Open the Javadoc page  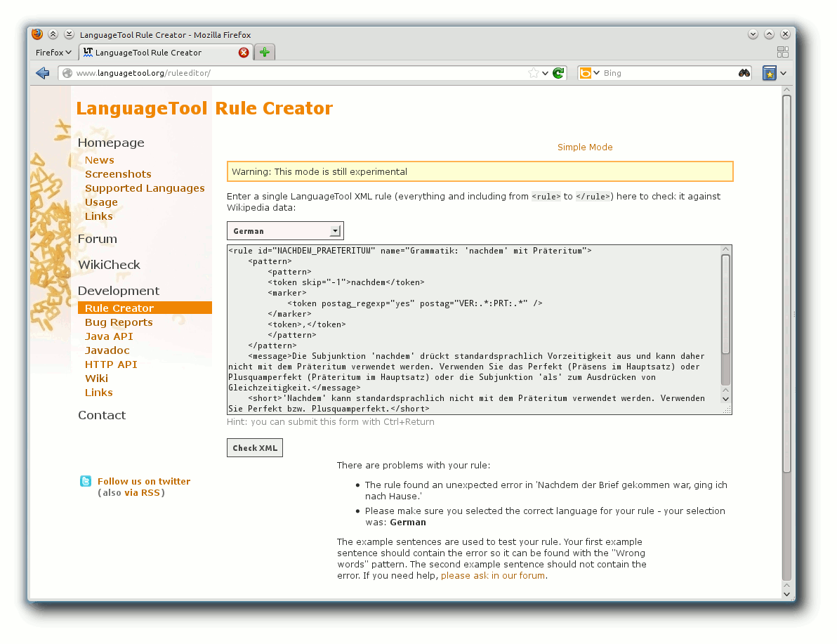[107, 350]
